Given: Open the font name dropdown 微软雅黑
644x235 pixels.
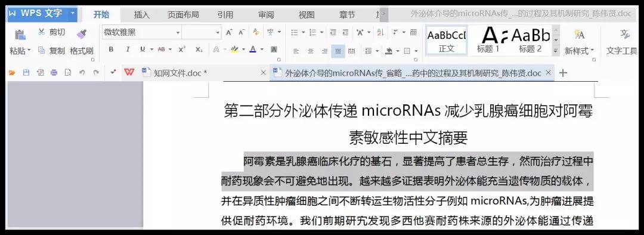Looking at the screenshot, I should click(x=142, y=32).
